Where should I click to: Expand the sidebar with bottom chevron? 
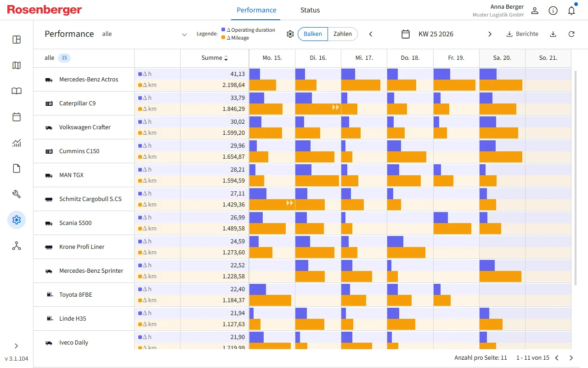click(17, 346)
